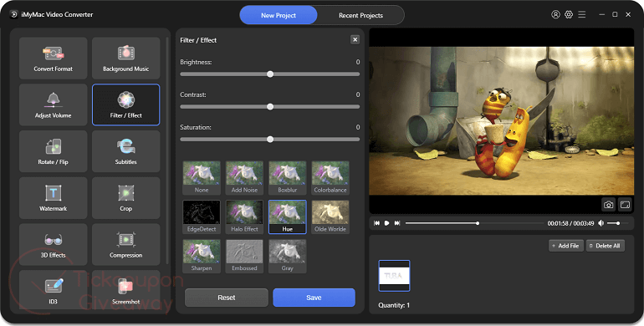This screenshot has width=644, height=326.
Task: Click the Filter / Effect panel title
Action: point(198,40)
